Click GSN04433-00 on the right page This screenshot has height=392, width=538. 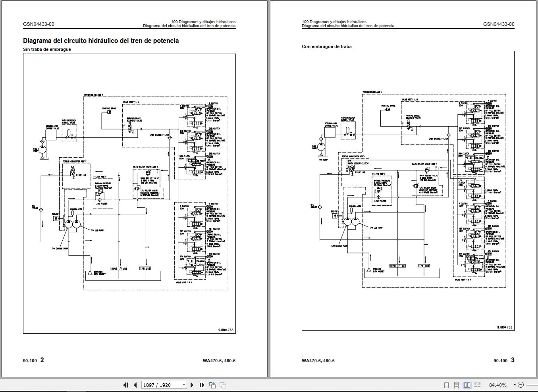[499, 24]
